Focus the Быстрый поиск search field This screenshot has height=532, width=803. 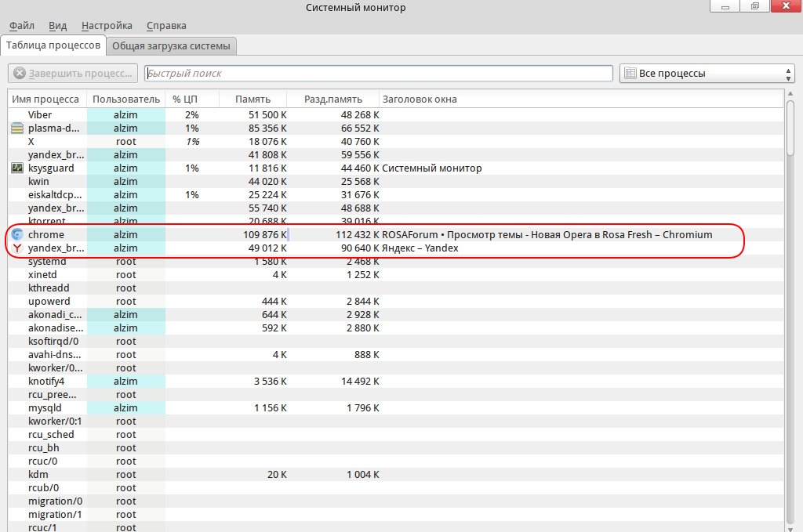(378, 74)
